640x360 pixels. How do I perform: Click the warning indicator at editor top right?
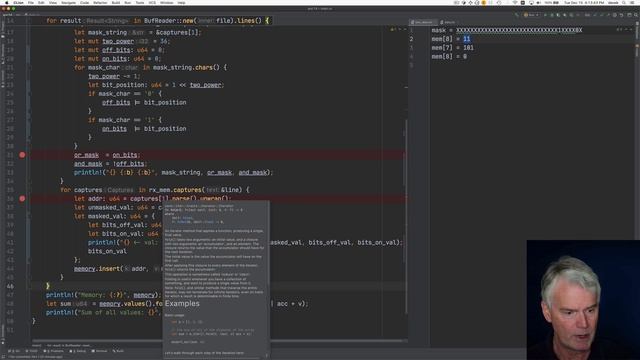coord(394,29)
